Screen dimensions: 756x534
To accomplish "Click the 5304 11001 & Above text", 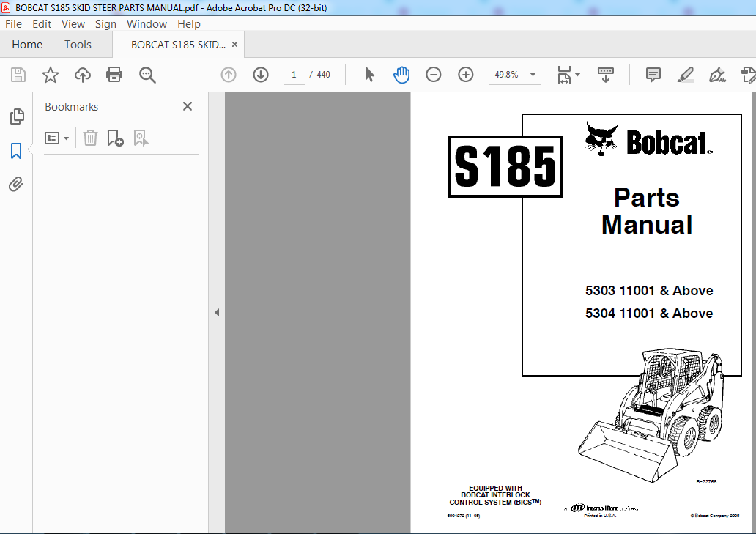I will (649, 314).
